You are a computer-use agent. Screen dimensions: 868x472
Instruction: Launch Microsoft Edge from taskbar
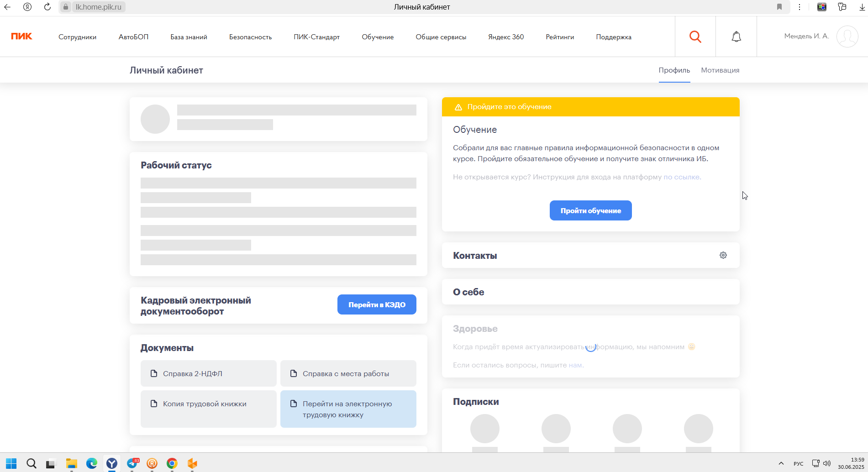pos(92,463)
